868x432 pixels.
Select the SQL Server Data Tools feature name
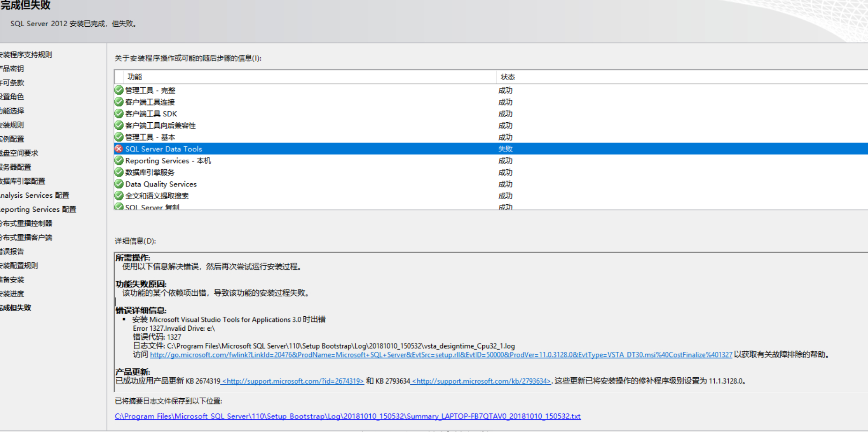tap(164, 149)
